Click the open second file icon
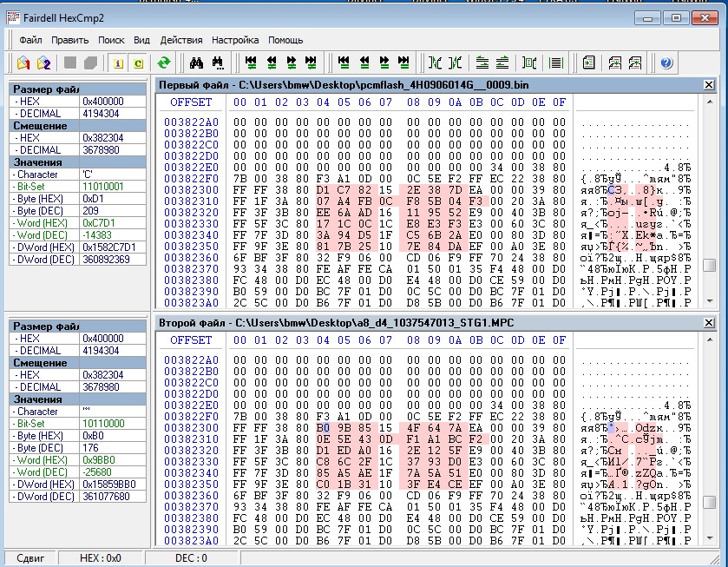The image size is (728, 567). click(43, 63)
